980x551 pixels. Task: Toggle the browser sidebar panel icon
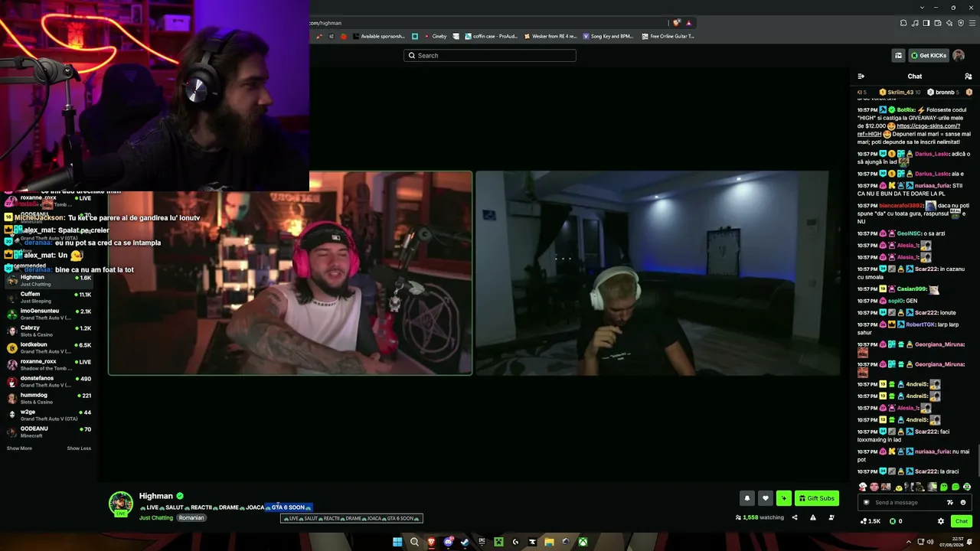tap(926, 23)
